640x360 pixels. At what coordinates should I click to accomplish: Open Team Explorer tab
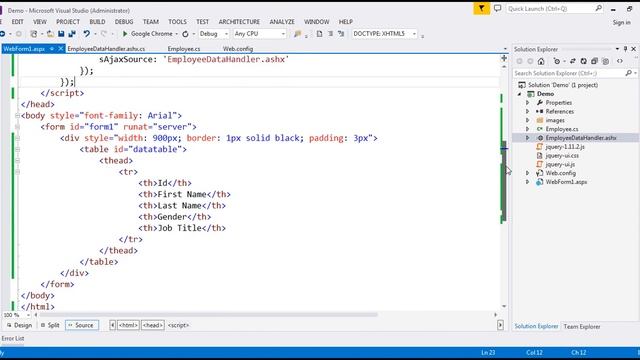[x=582, y=327]
